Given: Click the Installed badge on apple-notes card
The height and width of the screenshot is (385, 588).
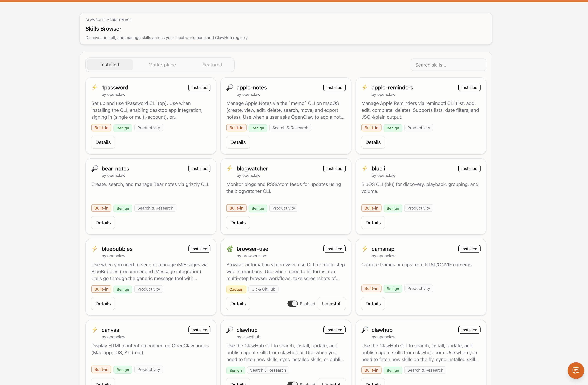Looking at the screenshot, I should (334, 88).
